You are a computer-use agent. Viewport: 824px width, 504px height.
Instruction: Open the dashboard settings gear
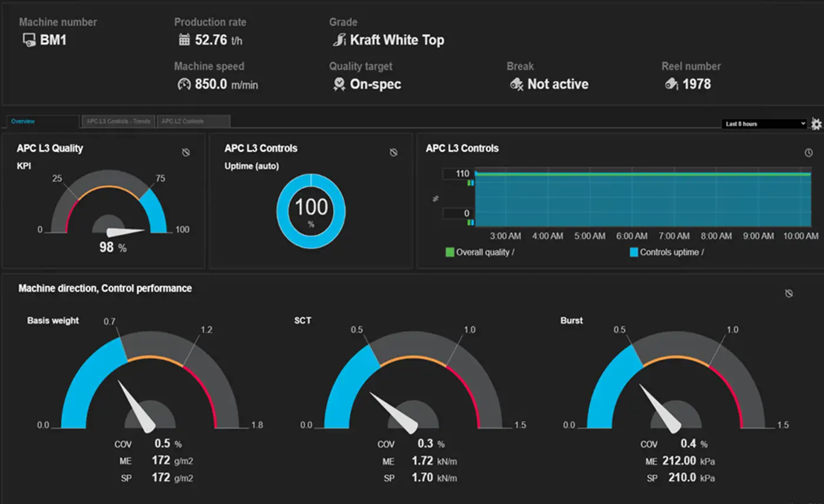click(x=816, y=124)
